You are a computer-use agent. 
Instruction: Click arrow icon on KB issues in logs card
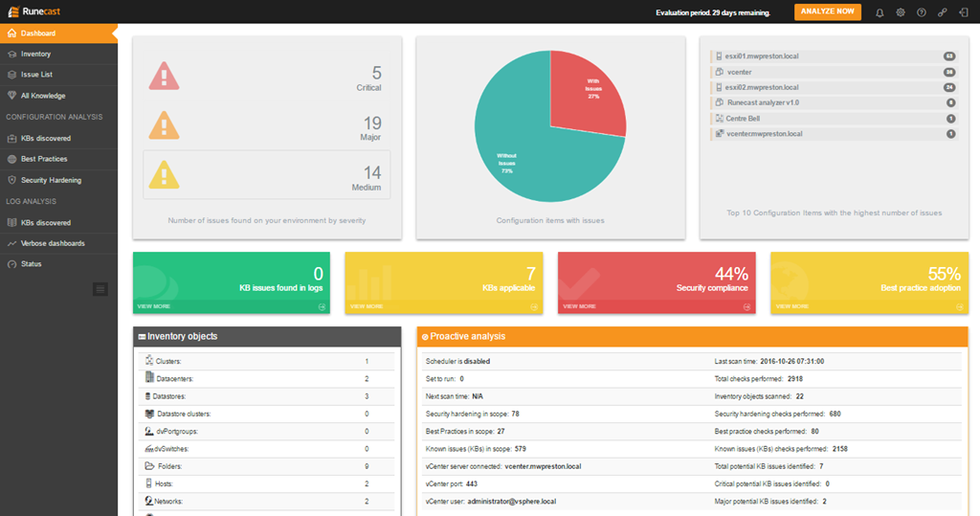[x=322, y=307]
